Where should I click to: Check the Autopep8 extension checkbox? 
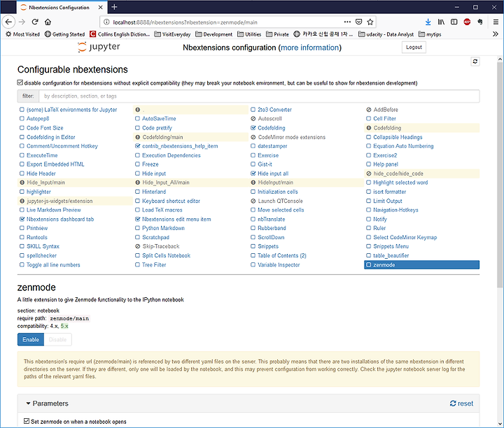click(x=22, y=118)
